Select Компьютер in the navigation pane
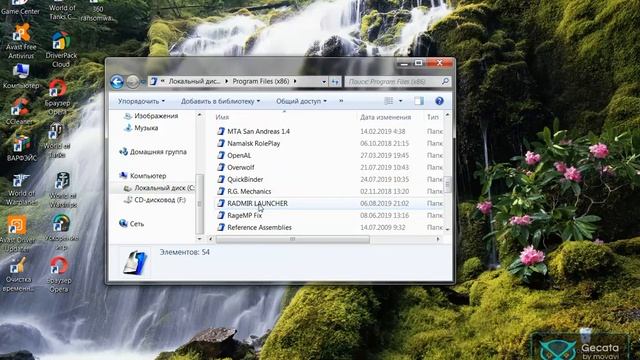Image resolution: width=640 pixels, height=360 pixels. pos(143,176)
